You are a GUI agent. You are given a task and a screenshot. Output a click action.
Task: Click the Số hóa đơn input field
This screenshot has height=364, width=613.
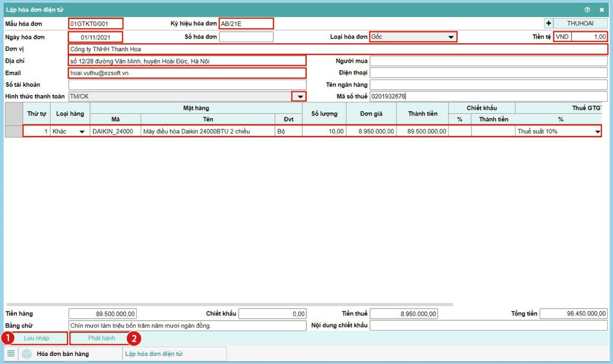[x=246, y=37]
